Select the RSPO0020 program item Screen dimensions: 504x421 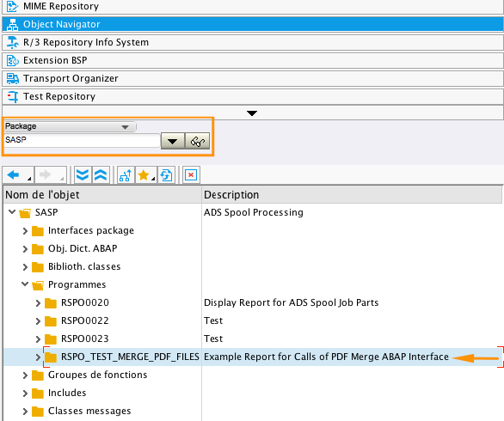85,302
